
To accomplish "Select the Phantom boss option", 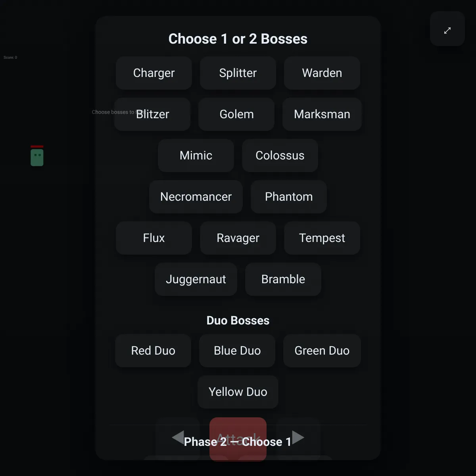I will [289, 197].
